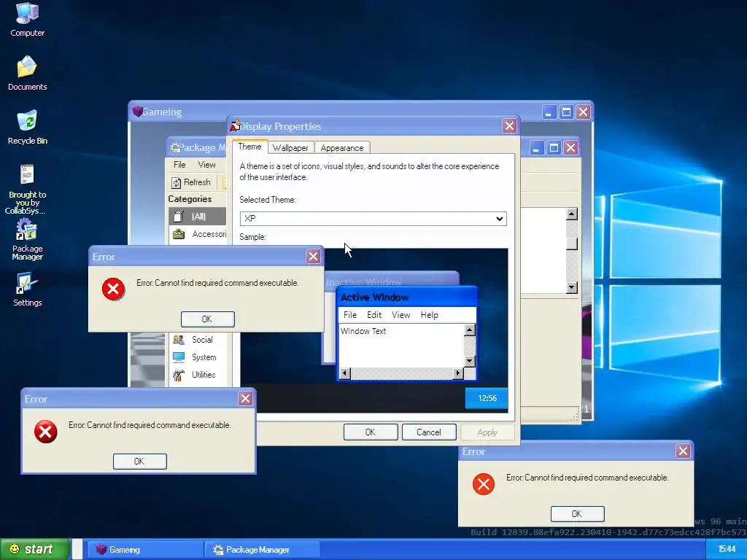
Task: Click the Gameing window title icon
Action: point(138,112)
